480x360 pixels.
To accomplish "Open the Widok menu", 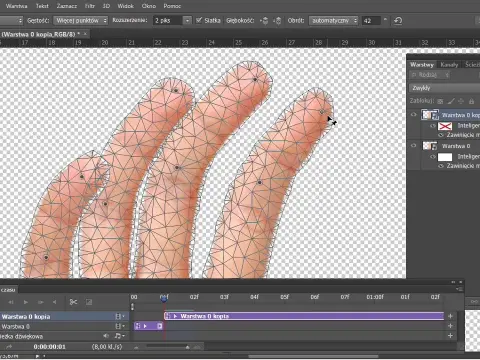I will [x=125, y=6].
